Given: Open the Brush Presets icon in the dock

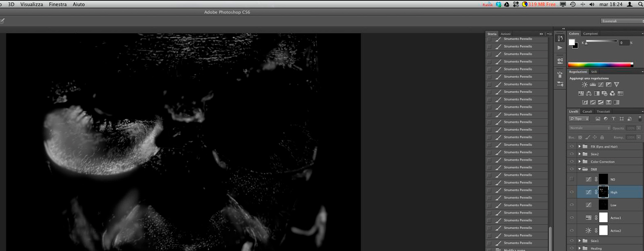Looking at the screenshot, I should pyautogui.click(x=560, y=84).
